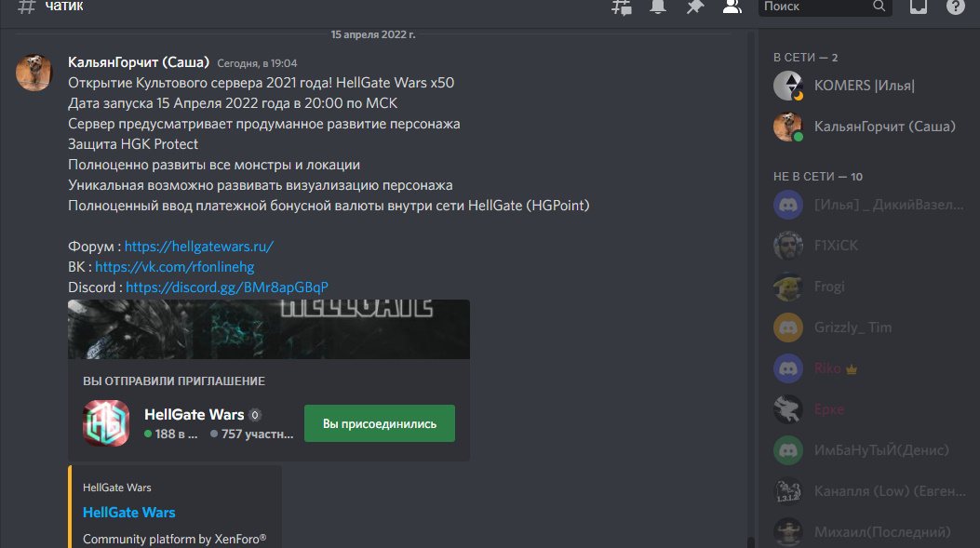Open the HellGate banner image
This screenshot has height=548, width=980.
[269, 329]
